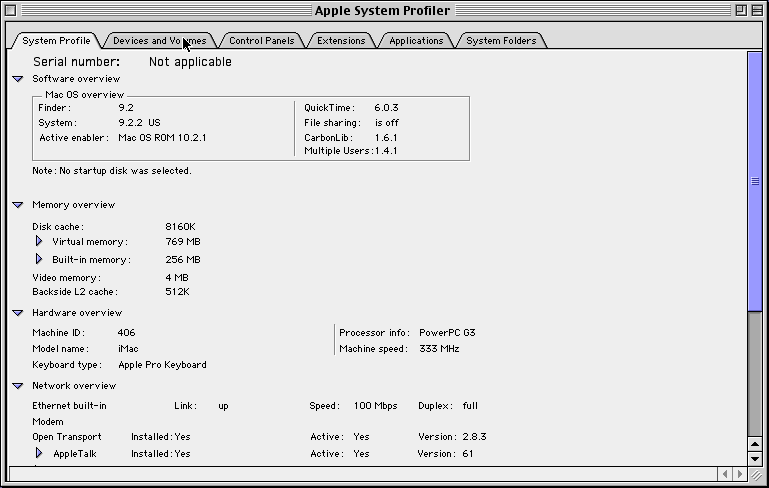Collapse the Memory overview section
Screen dimensions: 769x488
(18, 205)
